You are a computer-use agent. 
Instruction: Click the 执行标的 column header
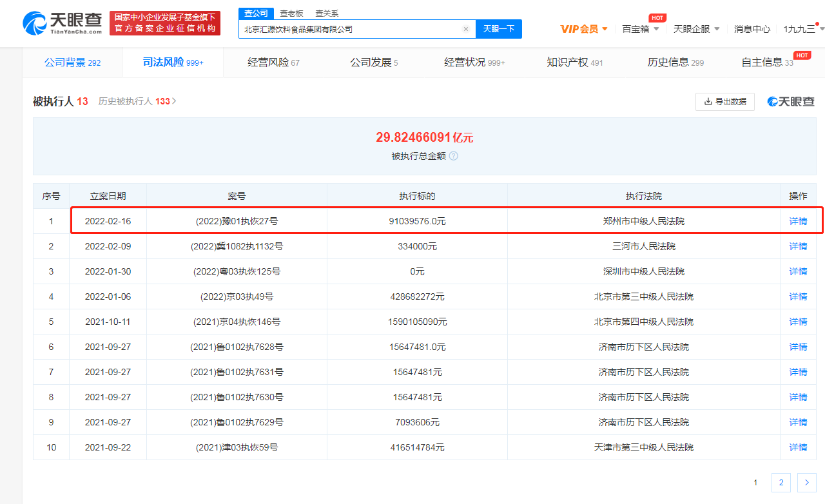pyautogui.click(x=417, y=196)
